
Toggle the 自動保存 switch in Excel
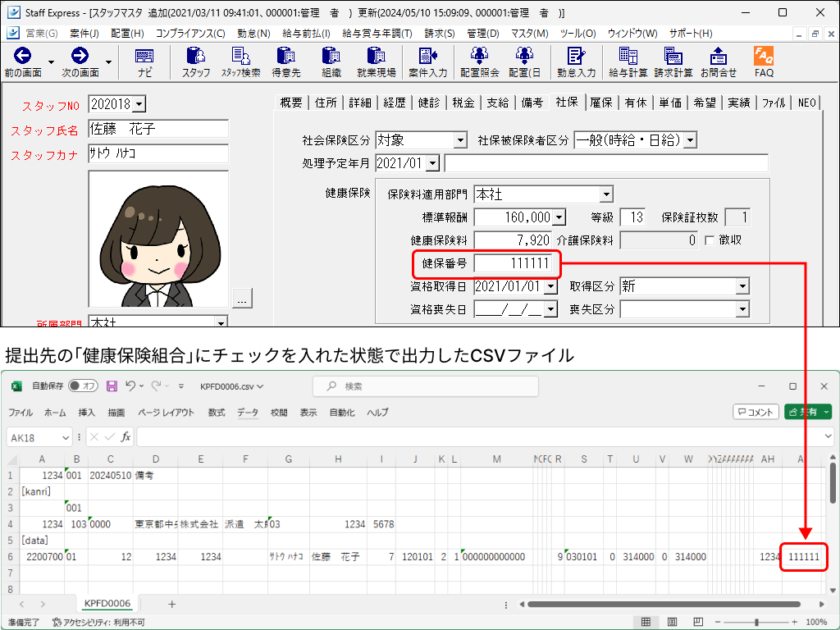(x=83, y=386)
